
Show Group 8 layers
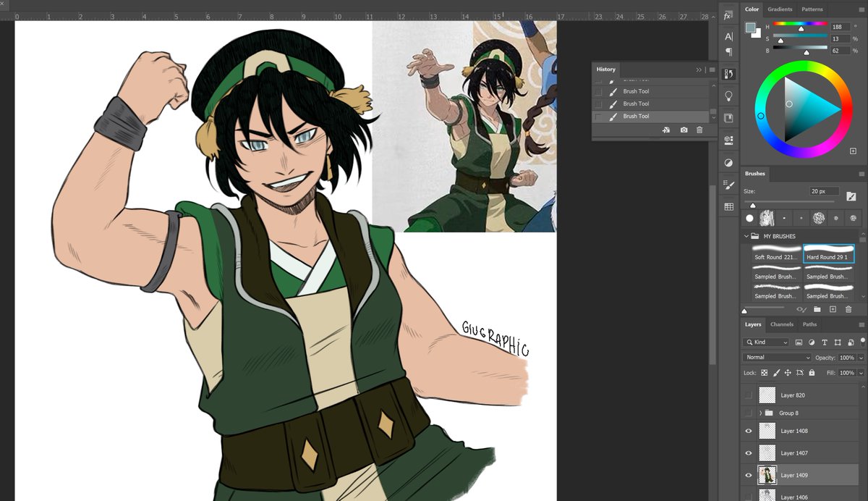click(x=749, y=413)
